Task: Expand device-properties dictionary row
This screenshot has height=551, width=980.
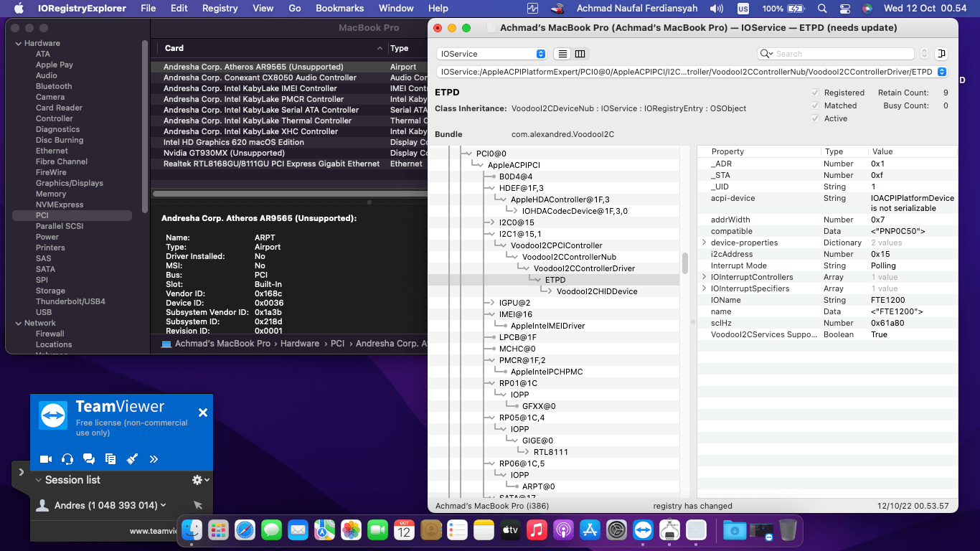Action: click(705, 242)
